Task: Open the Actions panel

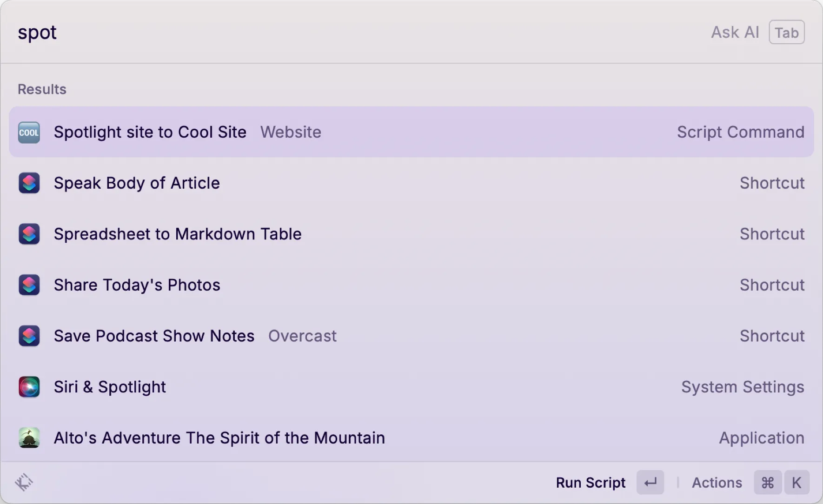Action: [x=717, y=482]
